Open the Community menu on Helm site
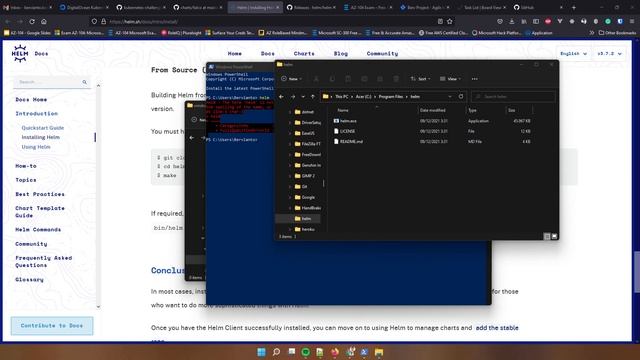This screenshot has width=640, height=360. (x=382, y=53)
